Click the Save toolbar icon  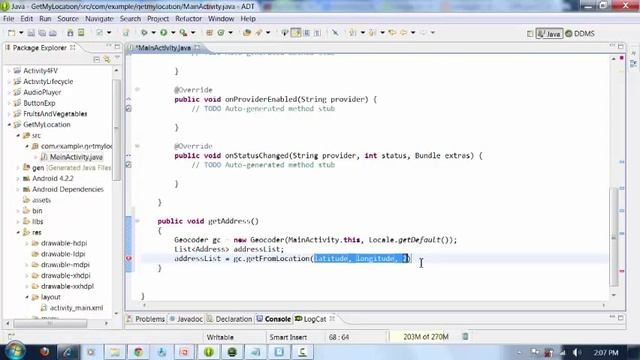(x=31, y=33)
